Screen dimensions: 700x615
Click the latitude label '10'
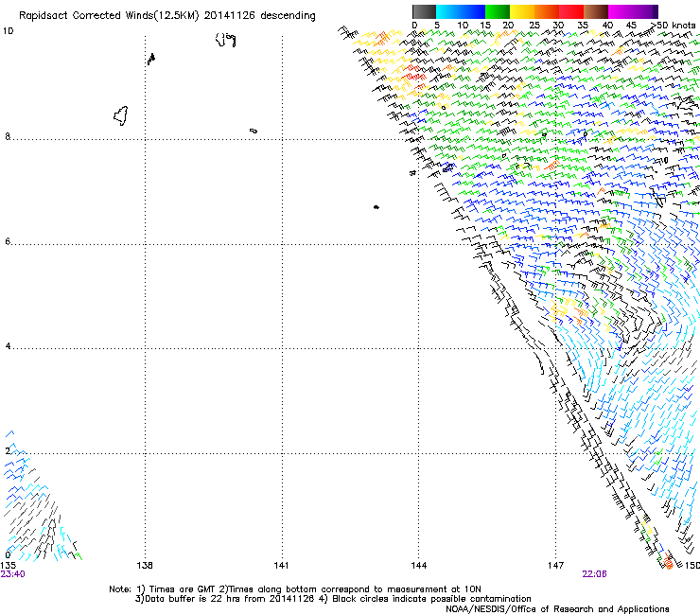point(8,31)
